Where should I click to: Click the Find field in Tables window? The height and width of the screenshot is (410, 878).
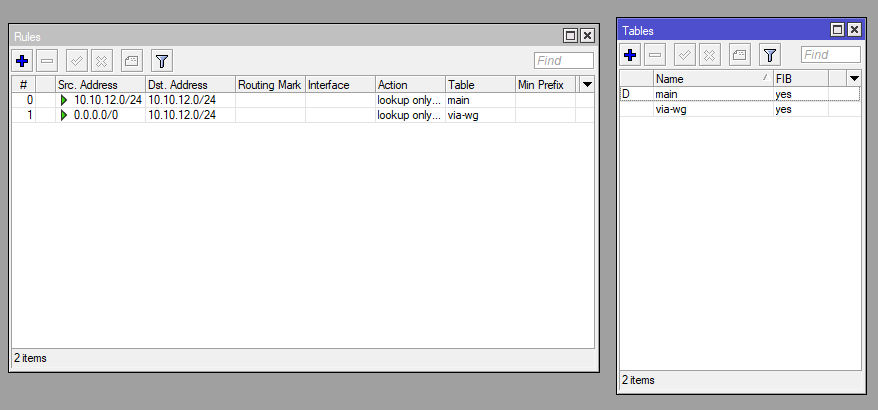pos(831,54)
